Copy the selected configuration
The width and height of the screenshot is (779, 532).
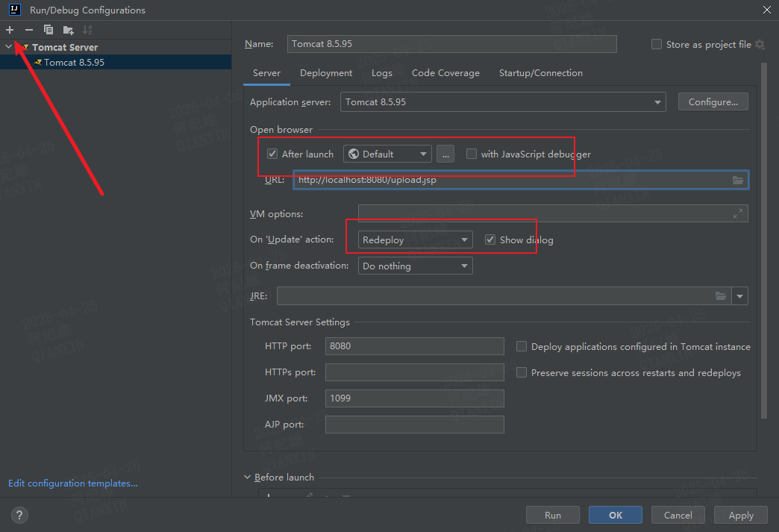click(x=49, y=30)
